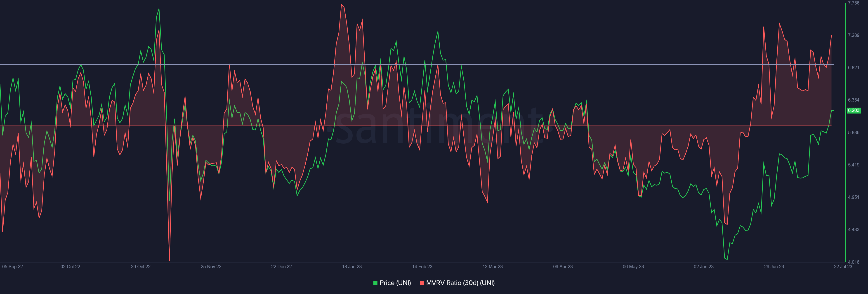This screenshot has height=294, width=868.
Task: Toggle the MVRV Ratio (30d) (UNI) legend label
Action: coord(460,283)
